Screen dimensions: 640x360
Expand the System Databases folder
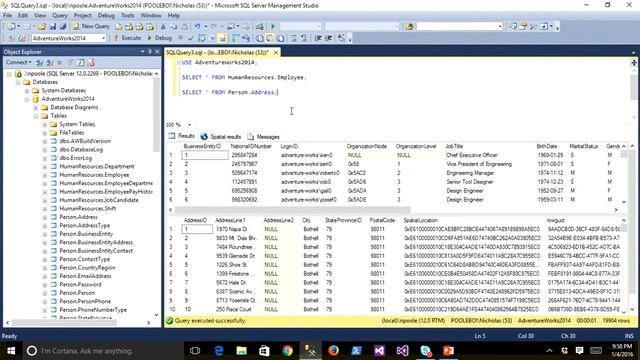click(x=27, y=91)
